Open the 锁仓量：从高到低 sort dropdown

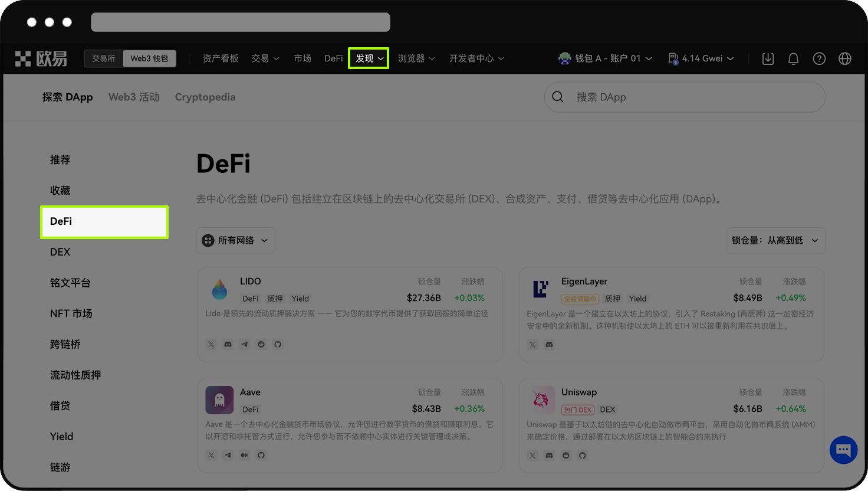(775, 240)
